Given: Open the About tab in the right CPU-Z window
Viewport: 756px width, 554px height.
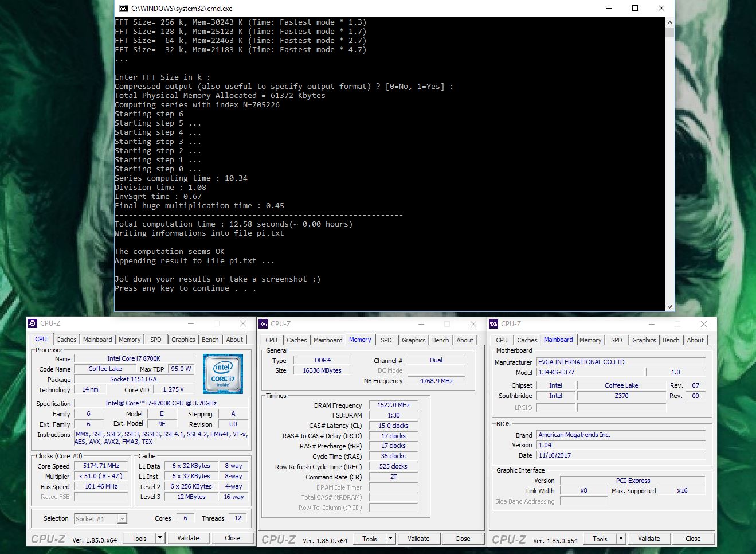Looking at the screenshot, I should 695,340.
